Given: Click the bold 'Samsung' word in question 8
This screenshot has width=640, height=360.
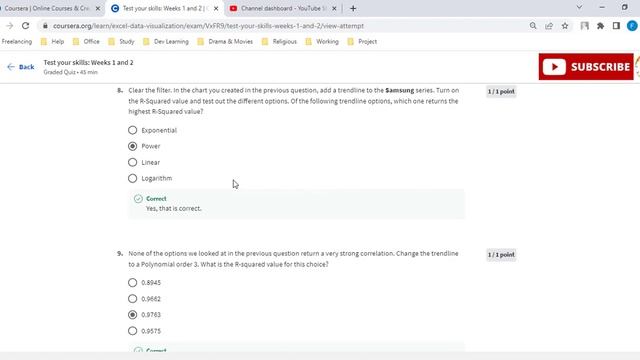Looking at the screenshot, I should pos(400,90).
